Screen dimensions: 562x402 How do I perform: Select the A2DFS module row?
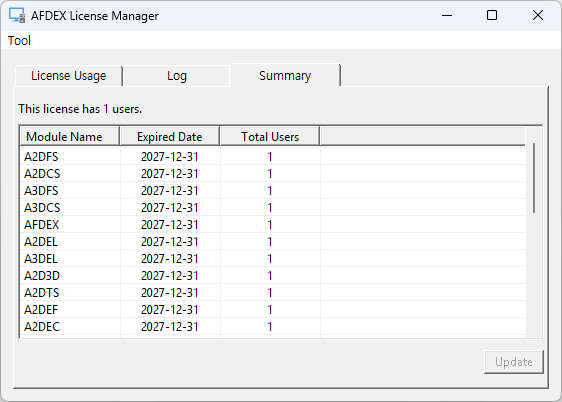[272, 157]
